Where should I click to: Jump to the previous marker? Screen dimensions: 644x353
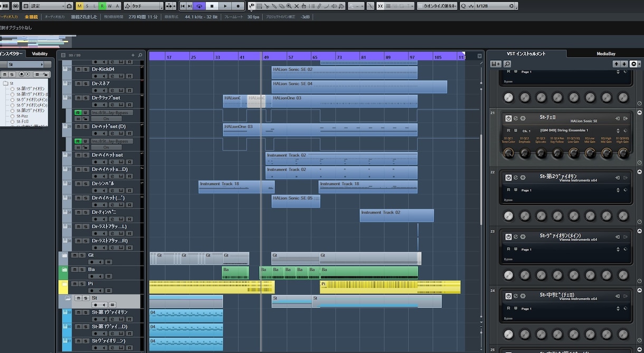[x=182, y=6]
